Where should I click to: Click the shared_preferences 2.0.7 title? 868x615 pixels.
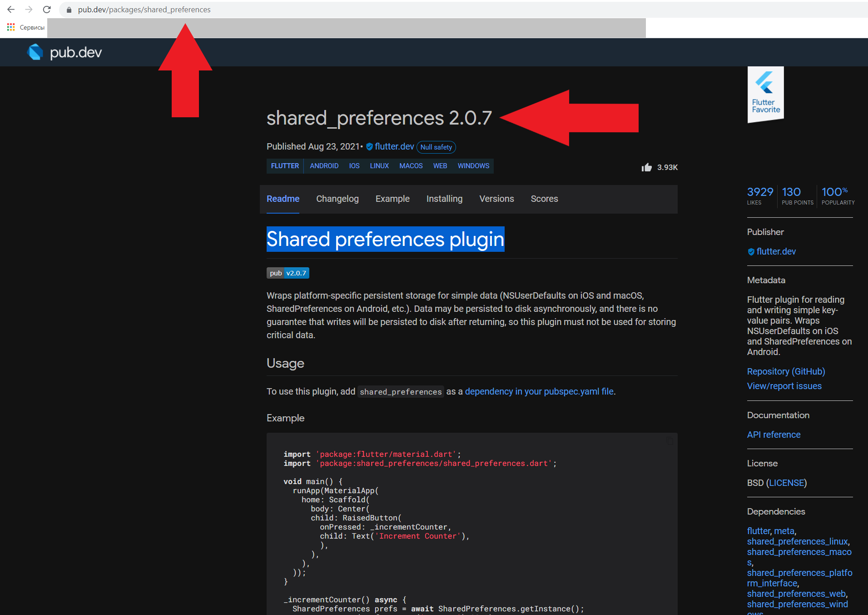(x=379, y=118)
